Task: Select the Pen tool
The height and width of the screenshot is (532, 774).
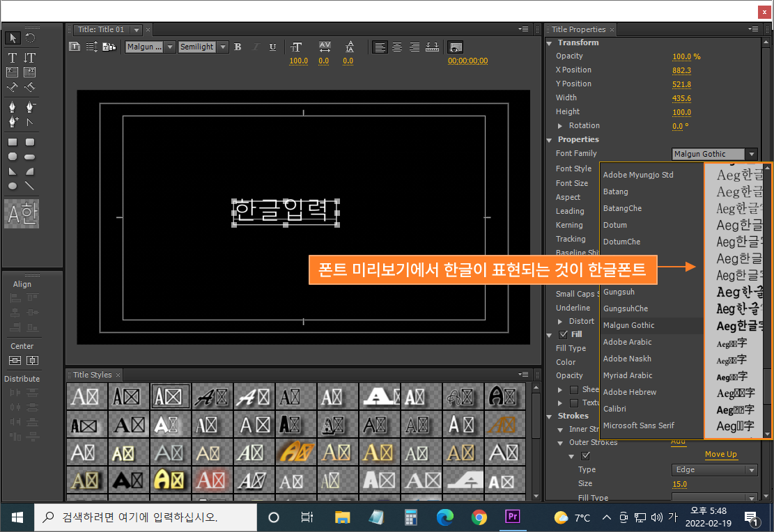Action: coord(13,107)
